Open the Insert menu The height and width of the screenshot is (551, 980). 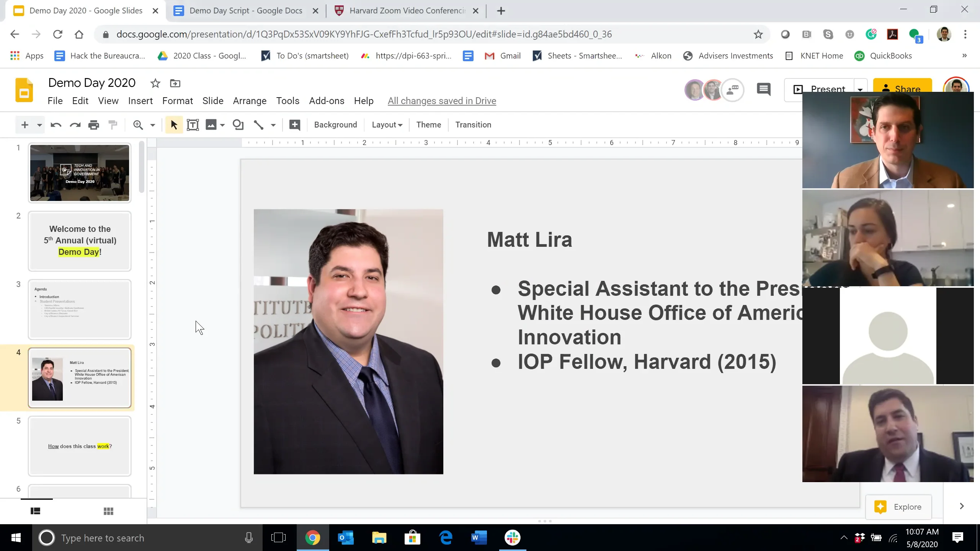140,101
